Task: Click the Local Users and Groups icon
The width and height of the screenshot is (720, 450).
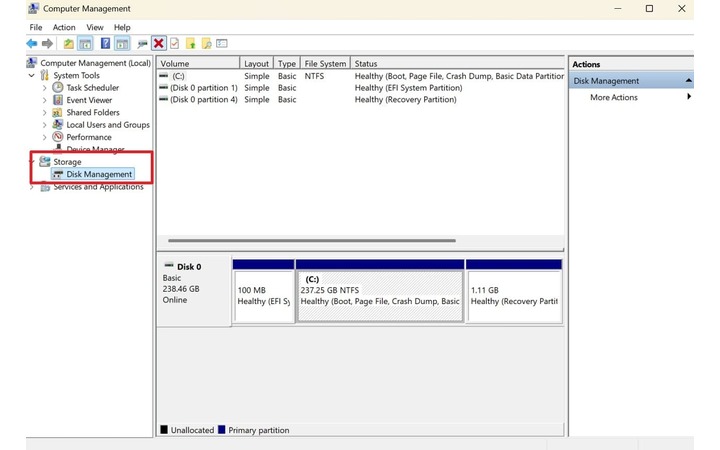Action: [x=57, y=124]
